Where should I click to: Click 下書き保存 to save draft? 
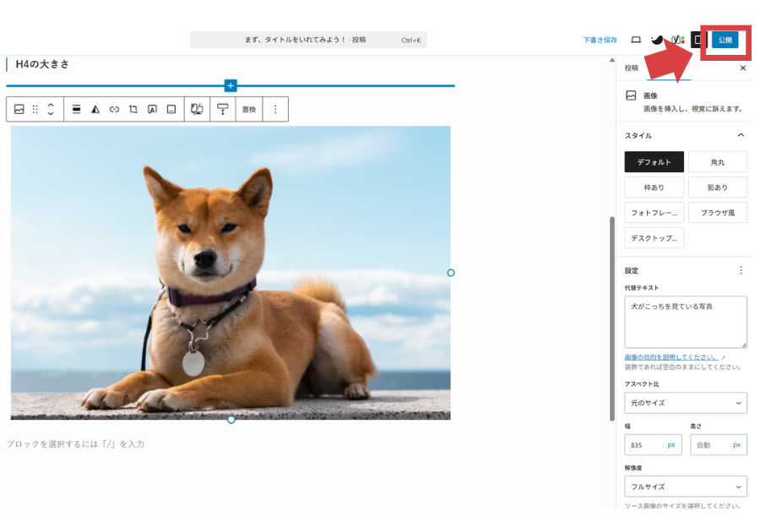pos(600,40)
